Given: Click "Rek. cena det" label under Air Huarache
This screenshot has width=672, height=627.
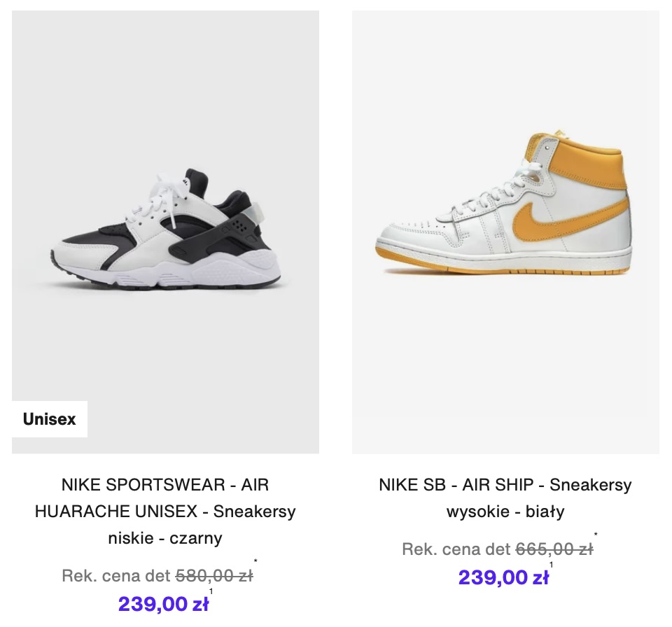Looking at the screenshot, I should 116,577.
